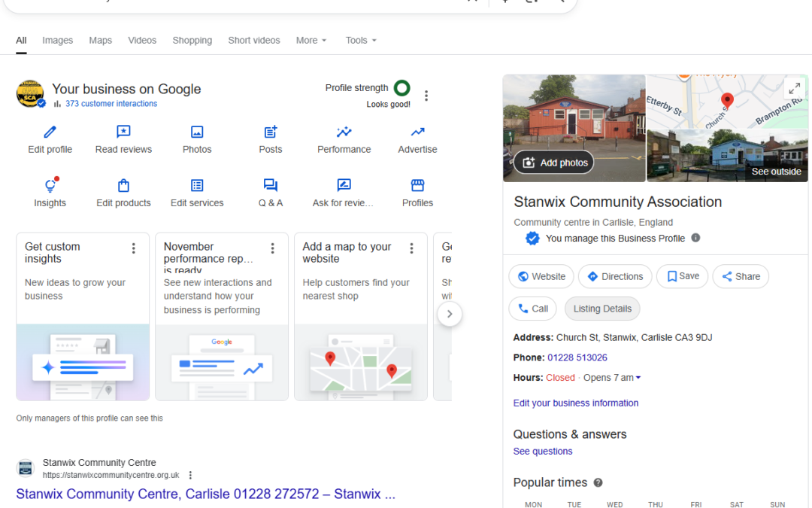Viewport: 812px width, 508px height.
Task: Open Edit products shopping bag icon
Action: coord(123,186)
